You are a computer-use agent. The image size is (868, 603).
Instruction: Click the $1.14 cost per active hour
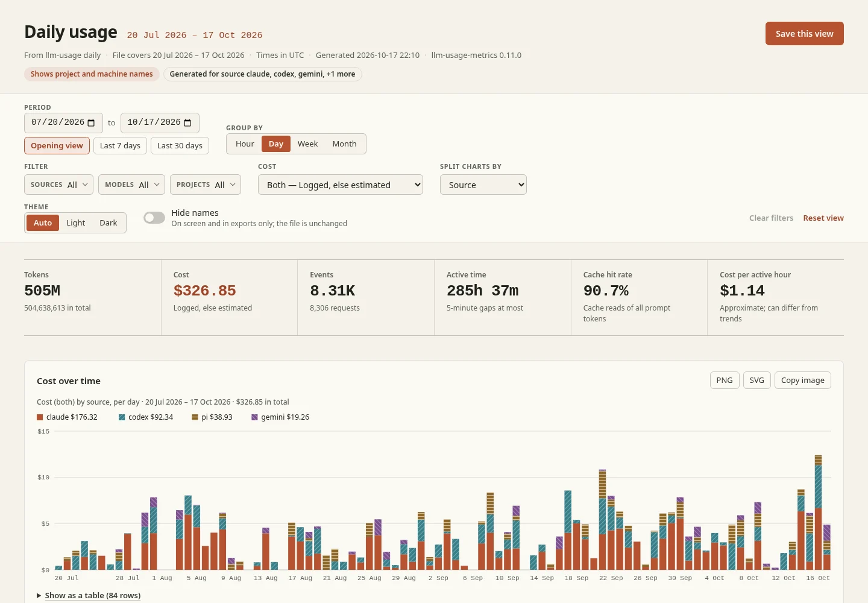point(742,291)
